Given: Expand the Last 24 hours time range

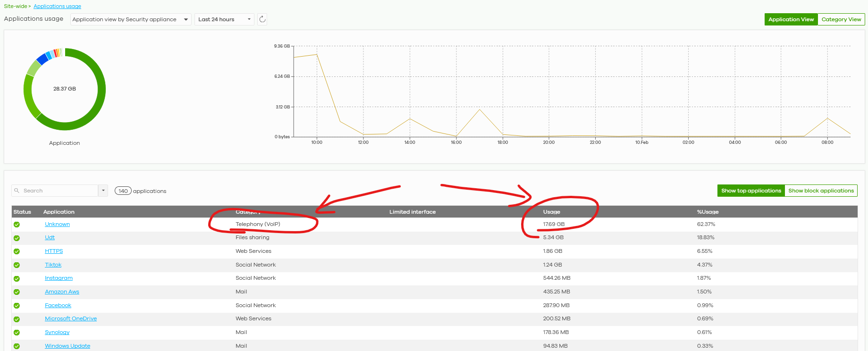Looking at the screenshot, I should (x=224, y=19).
